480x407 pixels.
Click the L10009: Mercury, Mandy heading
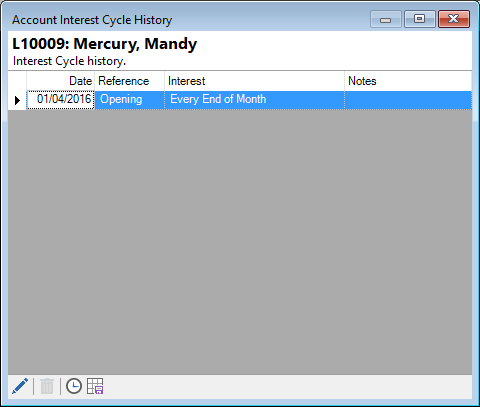point(104,44)
